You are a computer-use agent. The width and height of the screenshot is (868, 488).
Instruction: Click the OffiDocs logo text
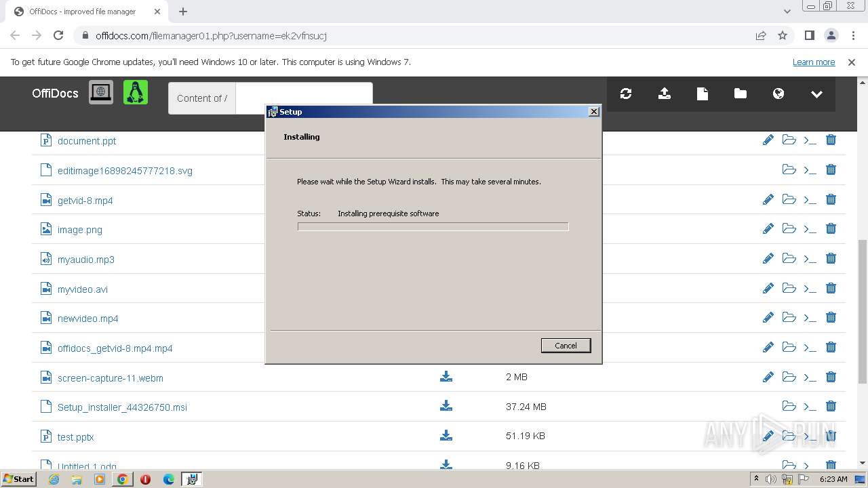pyautogui.click(x=55, y=94)
